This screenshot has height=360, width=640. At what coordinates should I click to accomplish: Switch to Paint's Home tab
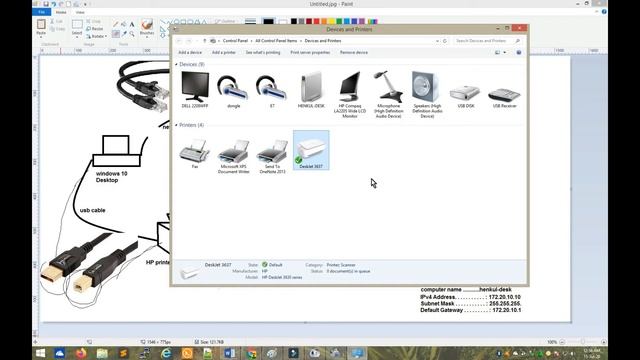61,12
